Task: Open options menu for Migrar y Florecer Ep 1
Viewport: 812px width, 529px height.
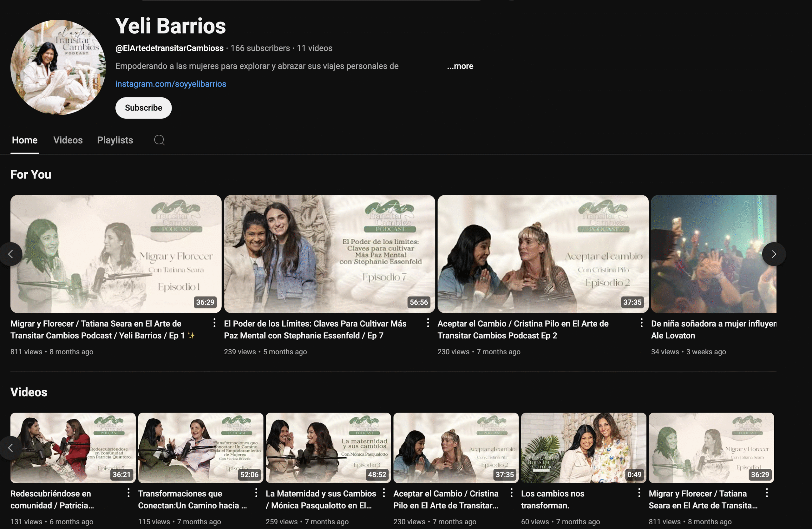Action: (x=214, y=323)
